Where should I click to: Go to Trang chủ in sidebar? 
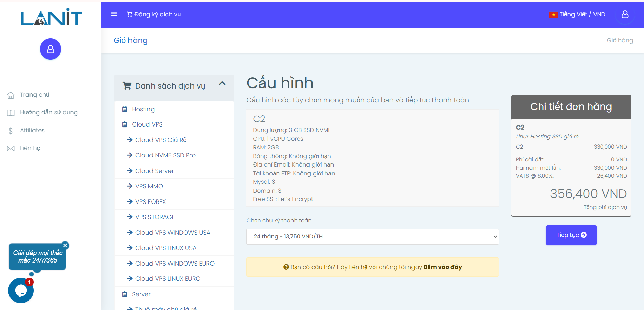point(35,95)
